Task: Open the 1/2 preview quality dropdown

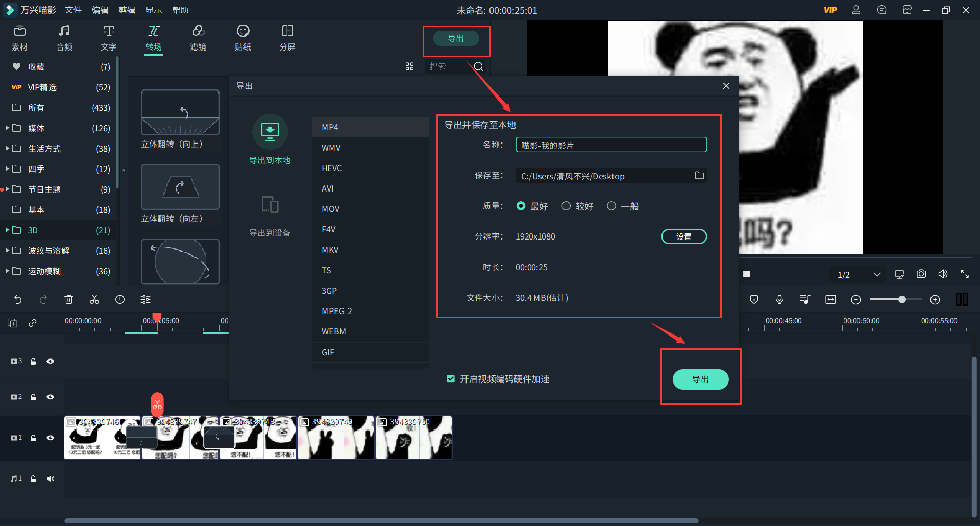Action: [857, 274]
